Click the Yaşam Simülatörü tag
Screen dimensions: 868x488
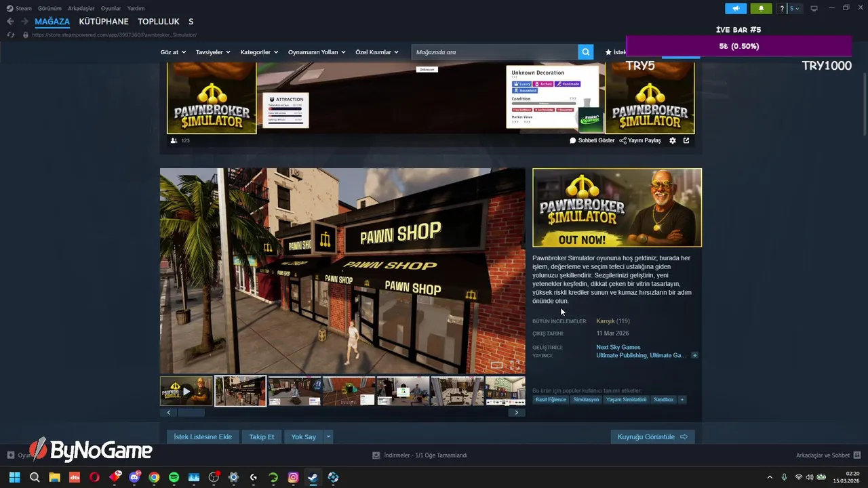pos(627,400)
